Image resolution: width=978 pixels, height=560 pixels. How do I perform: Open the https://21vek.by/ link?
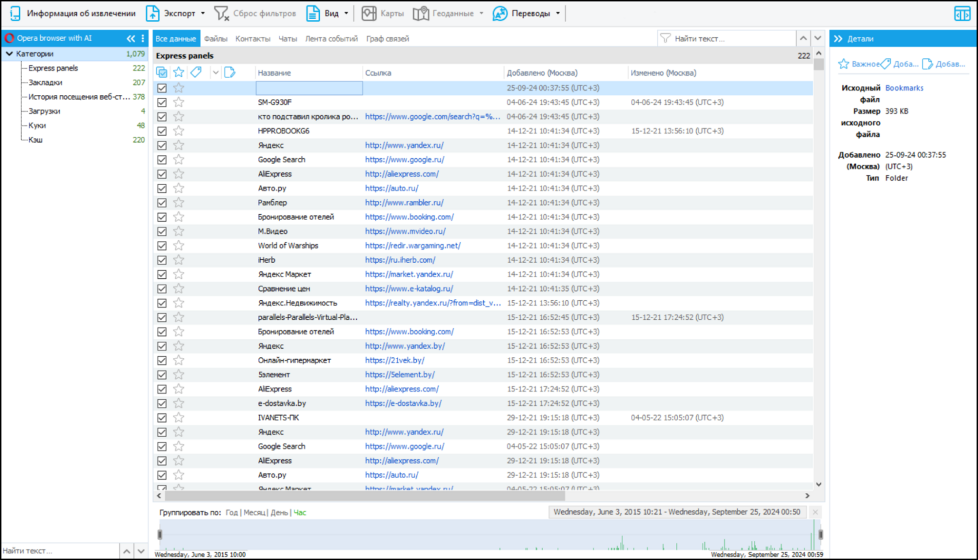(x=395, y=360)
